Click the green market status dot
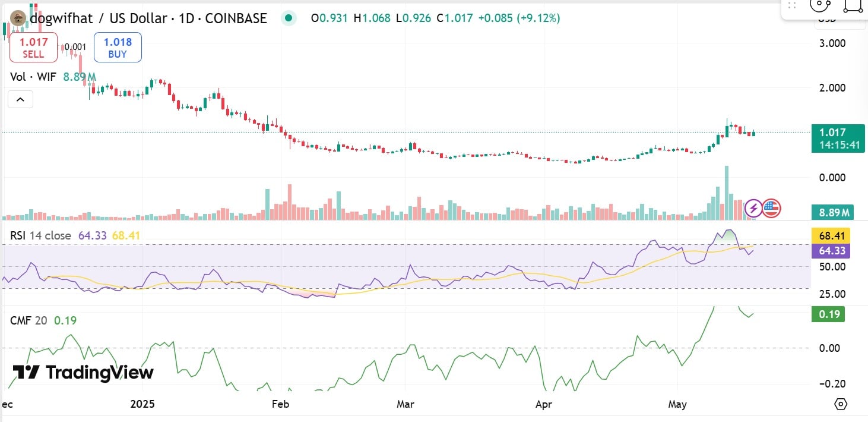The image size is (868, 422). click(289, 18)
